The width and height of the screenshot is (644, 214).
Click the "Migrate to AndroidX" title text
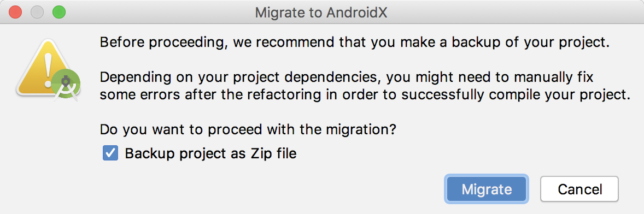click(321, 13)
